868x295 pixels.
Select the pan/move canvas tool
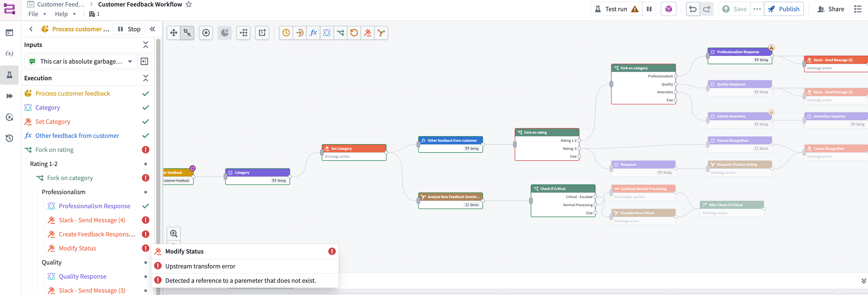point(174,33)
